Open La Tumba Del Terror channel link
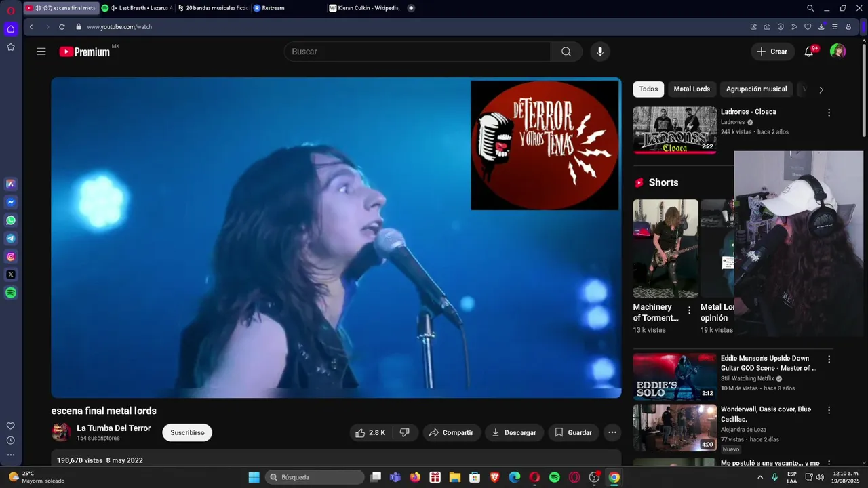The width and height of the screenshot is (868, 488). click(x=114, y=428)
